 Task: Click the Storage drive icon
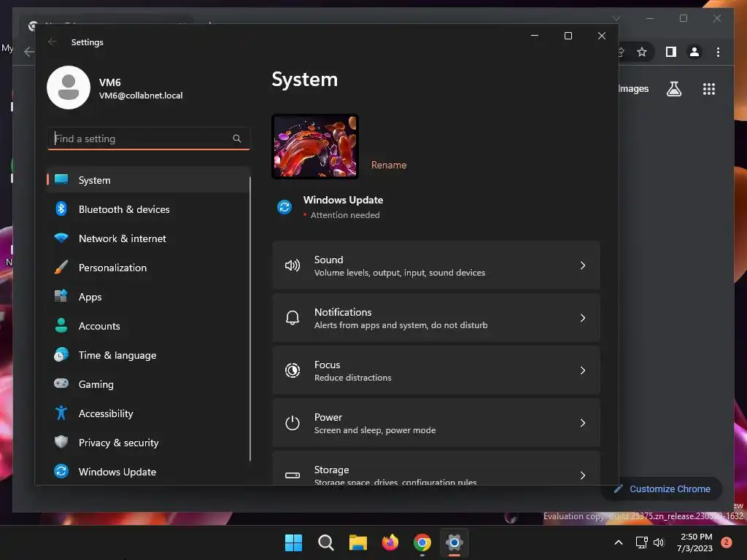(292, 475)
